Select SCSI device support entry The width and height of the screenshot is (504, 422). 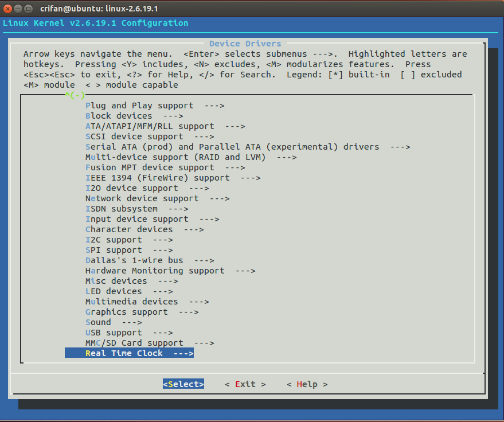150,136
